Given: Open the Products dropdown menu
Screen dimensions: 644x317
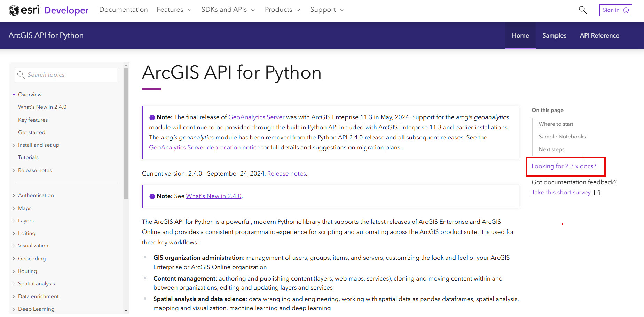Looking at the screenshot, I should (282, 10).
